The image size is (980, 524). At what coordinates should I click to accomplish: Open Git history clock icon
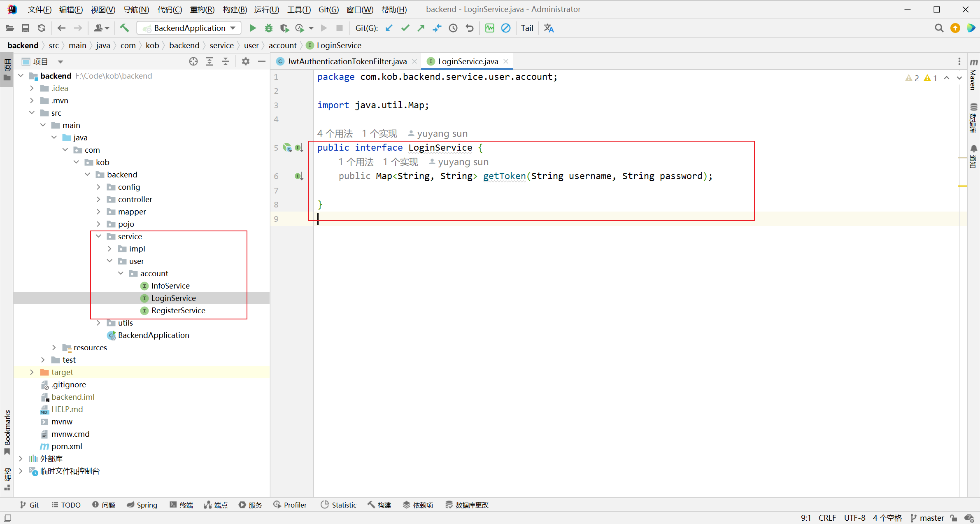(x=453, y=28)
